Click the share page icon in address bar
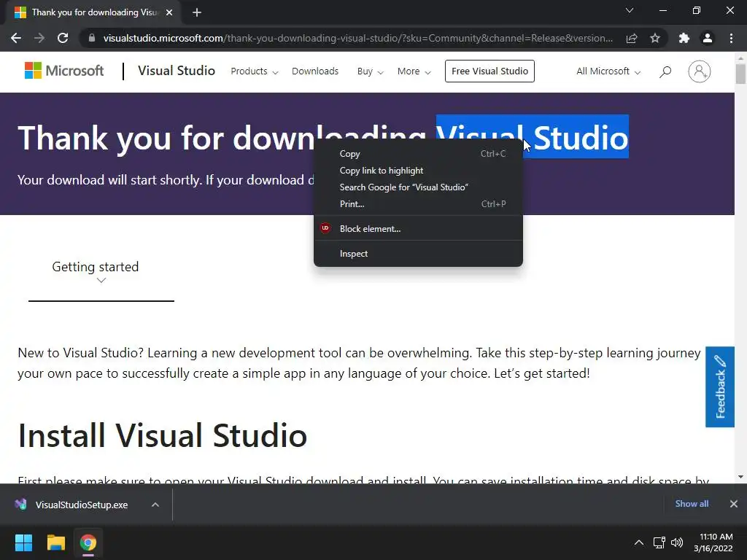 pyautogui.click(x=632, y=38)
